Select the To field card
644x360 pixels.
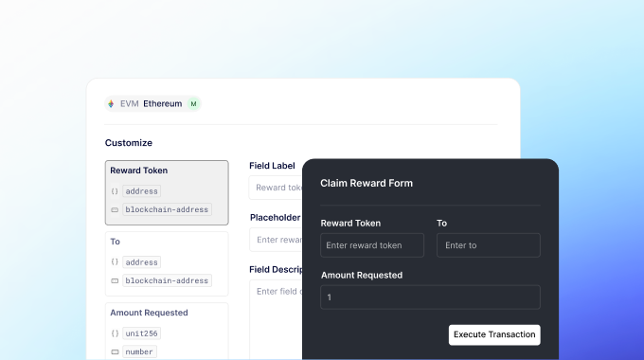point(167,263)
